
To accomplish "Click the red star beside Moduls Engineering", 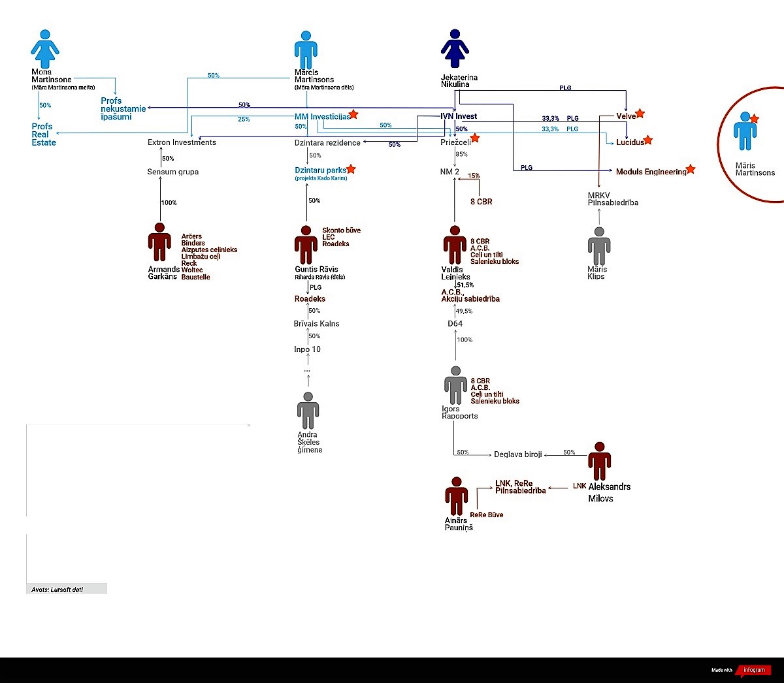I will (691, 169).
